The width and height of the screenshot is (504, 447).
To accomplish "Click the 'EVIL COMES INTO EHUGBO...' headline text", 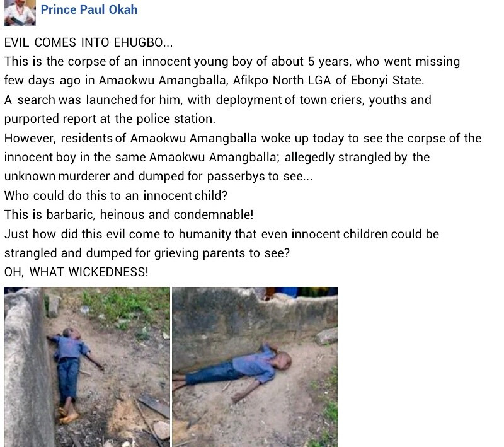I will (88, 42).
